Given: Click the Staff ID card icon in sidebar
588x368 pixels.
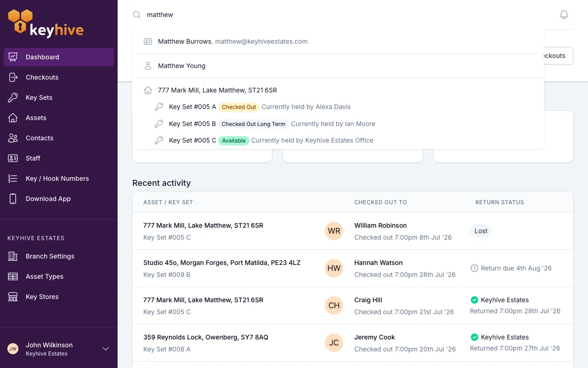Looking at the screenshot, I should (13, 158).
